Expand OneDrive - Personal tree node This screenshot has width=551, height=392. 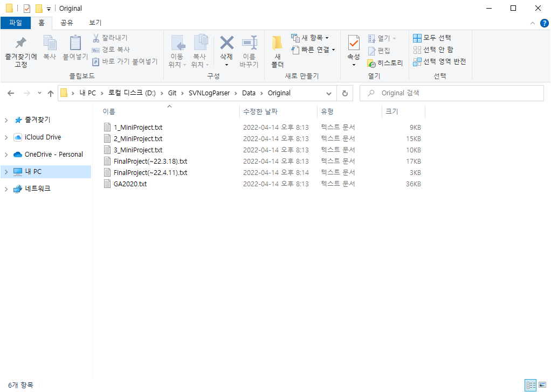click(x=6, y=155)
